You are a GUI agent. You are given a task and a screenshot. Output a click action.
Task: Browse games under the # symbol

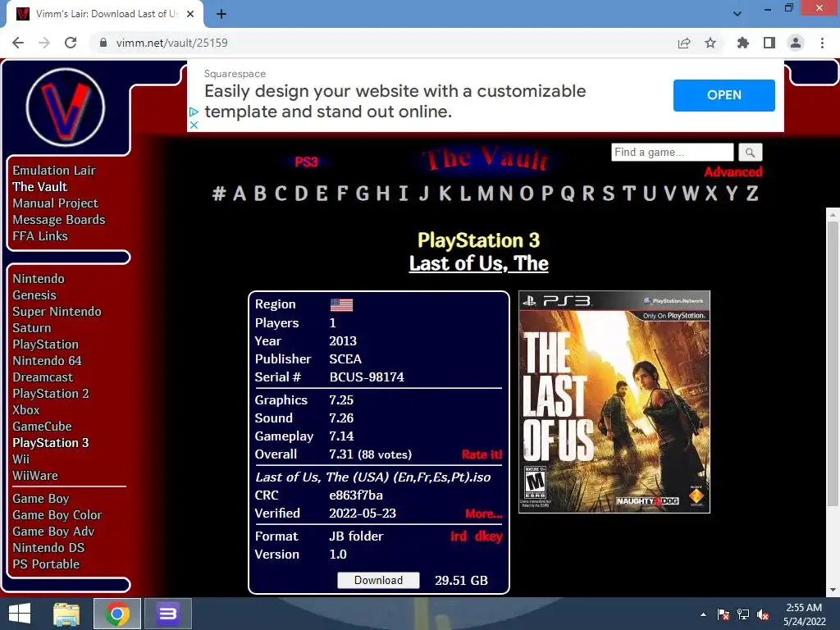[218, 194]
